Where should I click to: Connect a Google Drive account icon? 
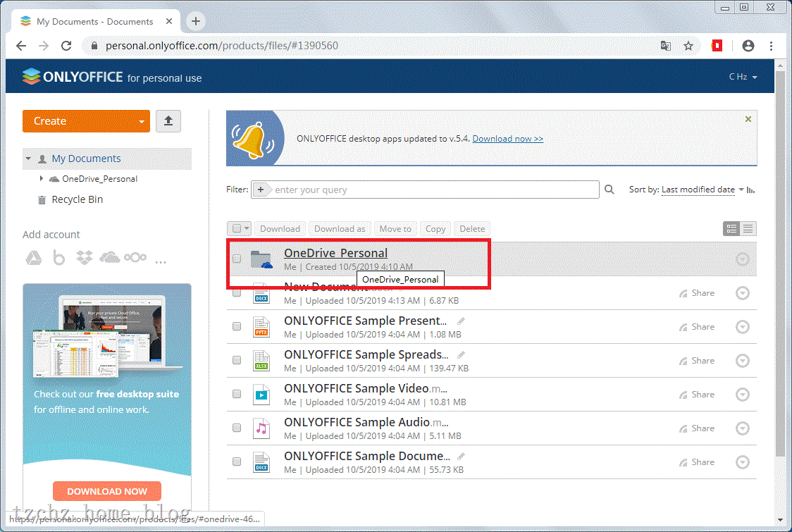tap(34, 258)
